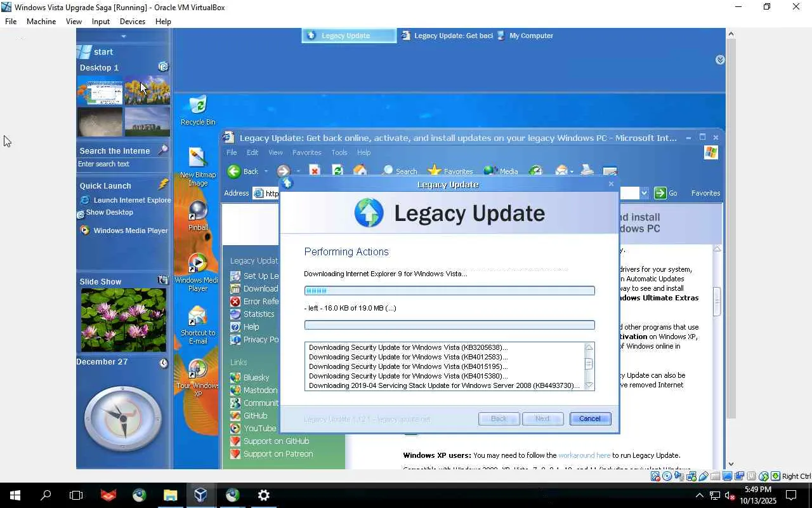Open the 'workaround here' link
Image resolution: width=812 pixels, height=508 pixels.
tap(584, 455)
